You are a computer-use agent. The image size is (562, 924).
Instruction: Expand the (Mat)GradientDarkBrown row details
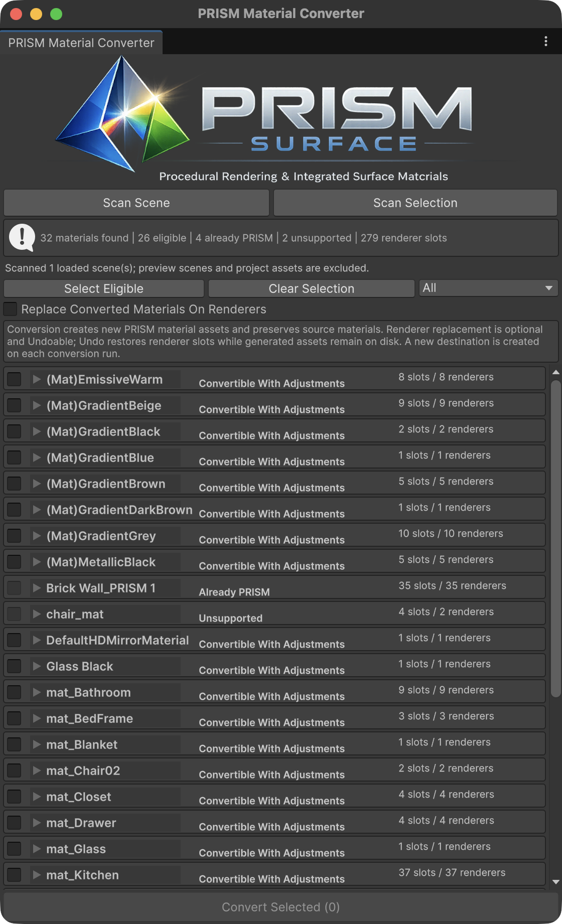(37, 510)
